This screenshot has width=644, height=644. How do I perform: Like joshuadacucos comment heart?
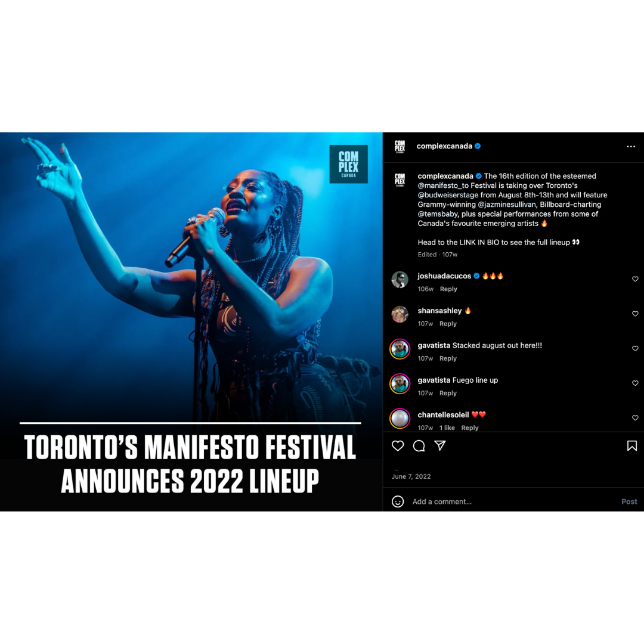[635, 279]
